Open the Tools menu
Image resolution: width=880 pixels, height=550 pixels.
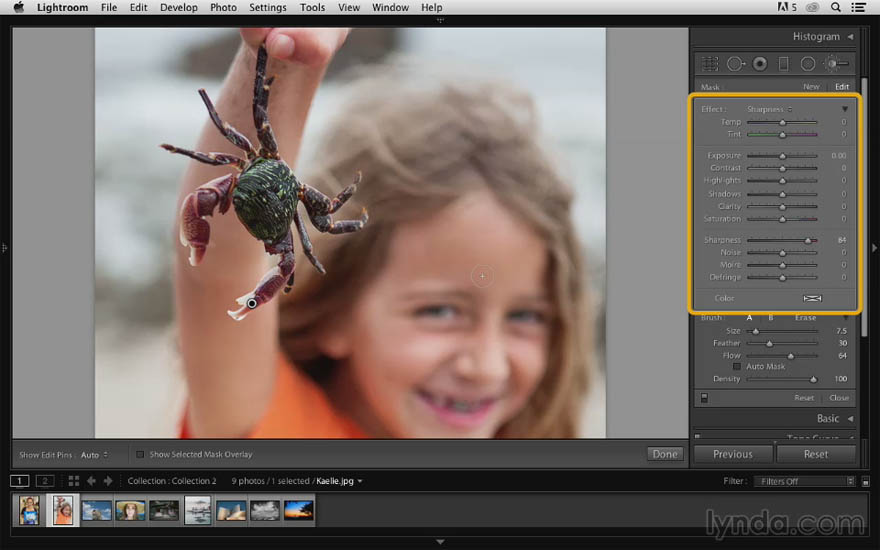point(312,7)
